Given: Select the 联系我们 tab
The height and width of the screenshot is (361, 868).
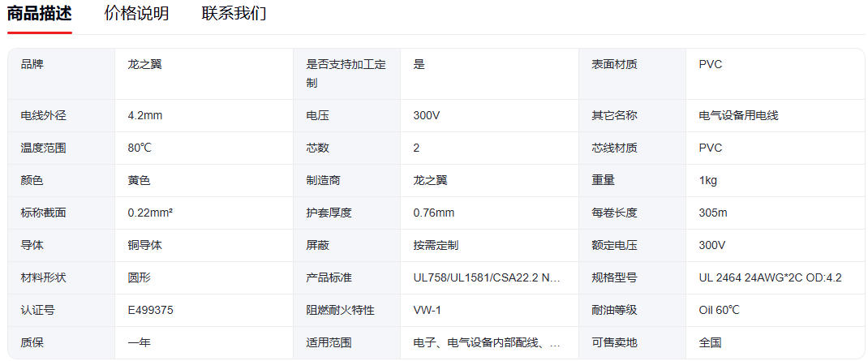Looking at the screenshot, I should pyautogui.click(x=234, y=14).
